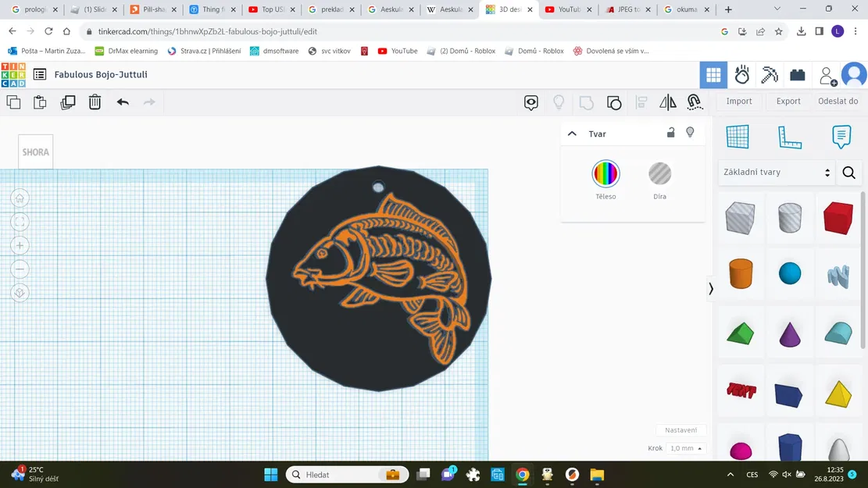Ungroup the selected shape icon
Image resolution: width=868 pixels, height=488 pixels.
(614, 102)
